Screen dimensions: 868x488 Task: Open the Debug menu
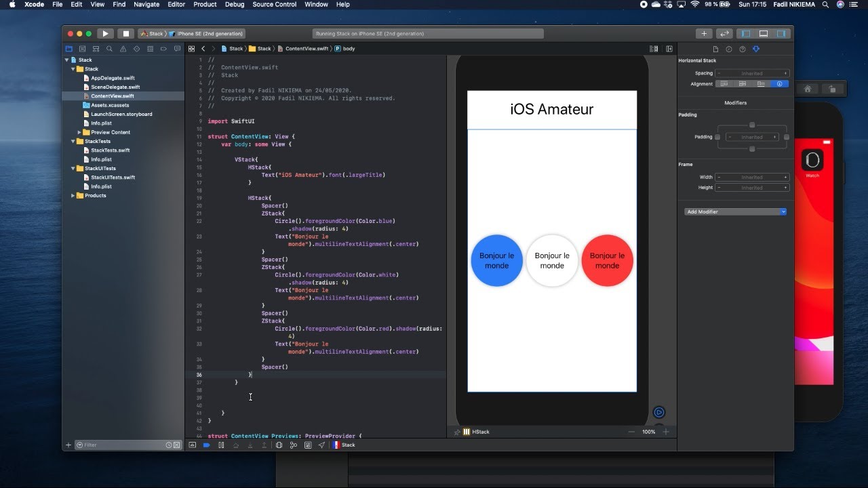tap(235, 4)
